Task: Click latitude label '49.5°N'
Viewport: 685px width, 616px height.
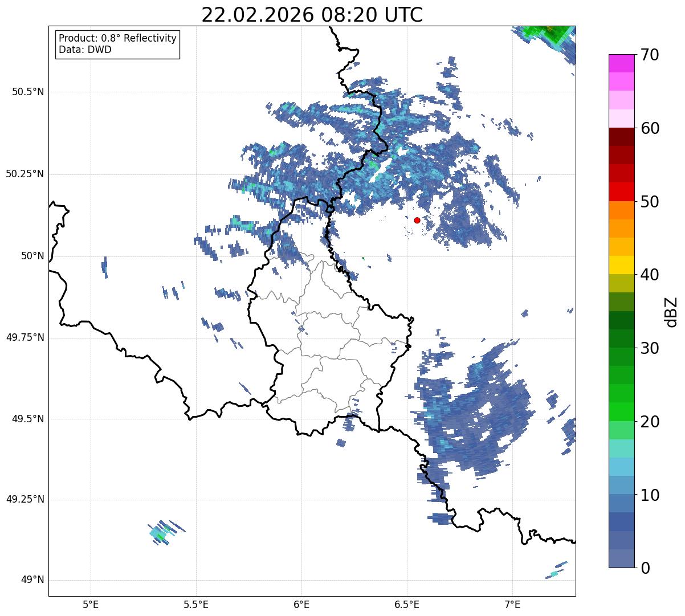Action: (28, 419)
